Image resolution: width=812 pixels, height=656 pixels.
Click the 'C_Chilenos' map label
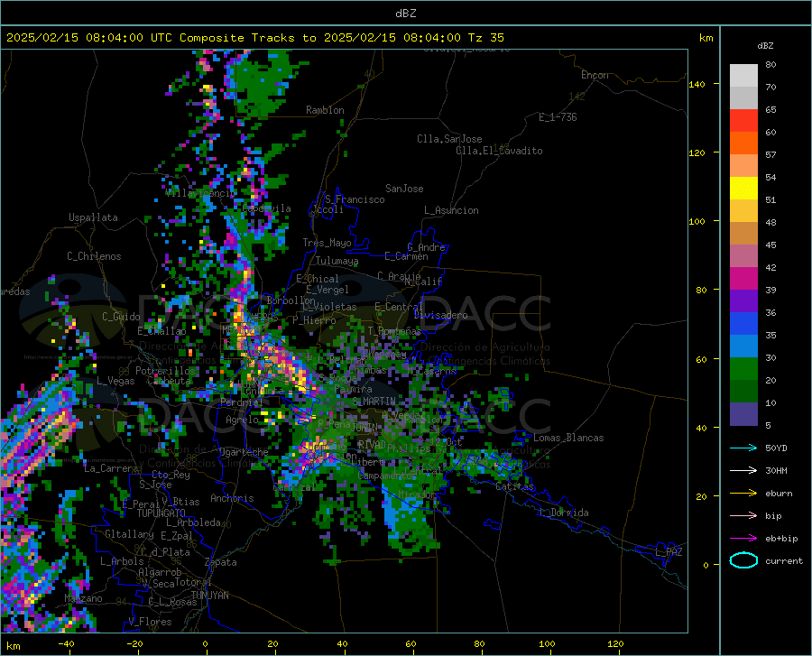click(x=94, y=256)
